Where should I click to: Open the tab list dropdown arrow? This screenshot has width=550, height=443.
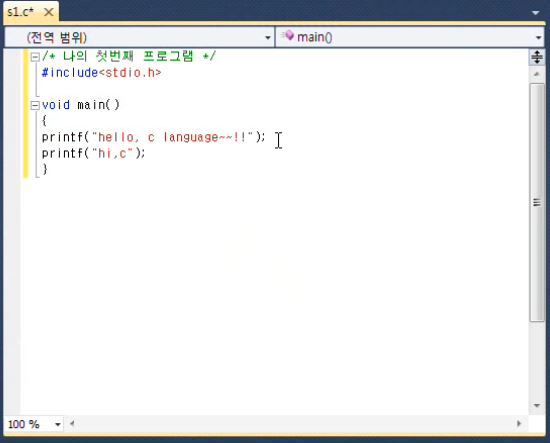[535, 13]
